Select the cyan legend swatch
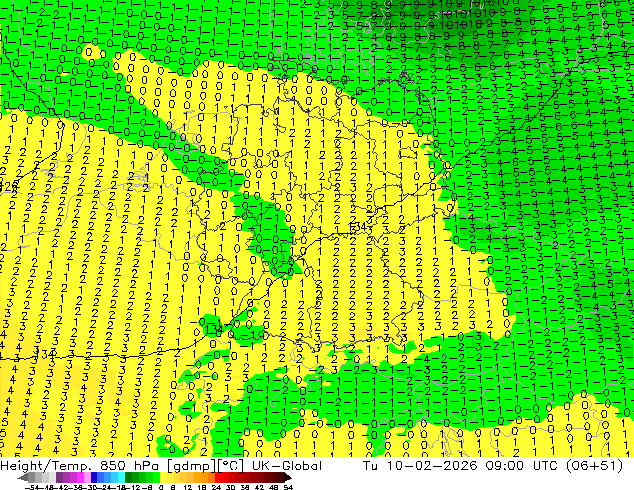 pyautogui.click(x=122, y=478)
